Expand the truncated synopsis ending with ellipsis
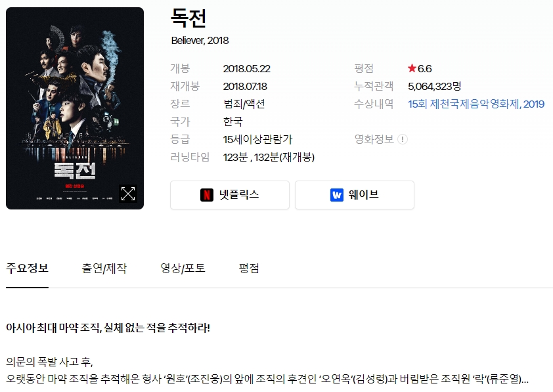 pos(525,379)
